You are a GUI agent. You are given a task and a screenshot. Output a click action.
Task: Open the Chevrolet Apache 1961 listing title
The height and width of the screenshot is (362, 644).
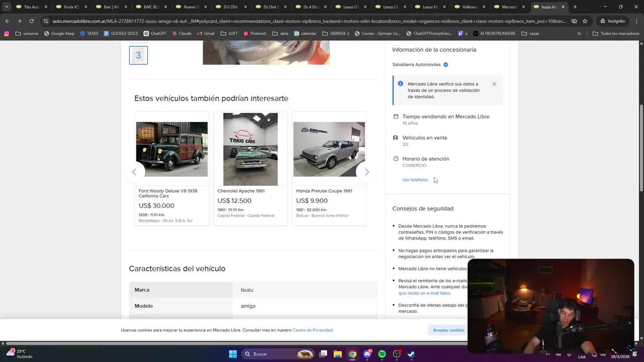pos(241,191)
